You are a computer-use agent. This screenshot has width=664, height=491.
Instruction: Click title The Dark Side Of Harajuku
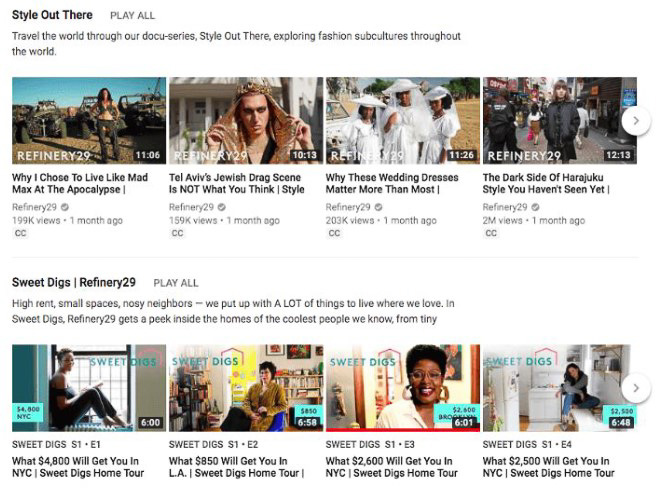pyautogui.click(x=546, y=183)
